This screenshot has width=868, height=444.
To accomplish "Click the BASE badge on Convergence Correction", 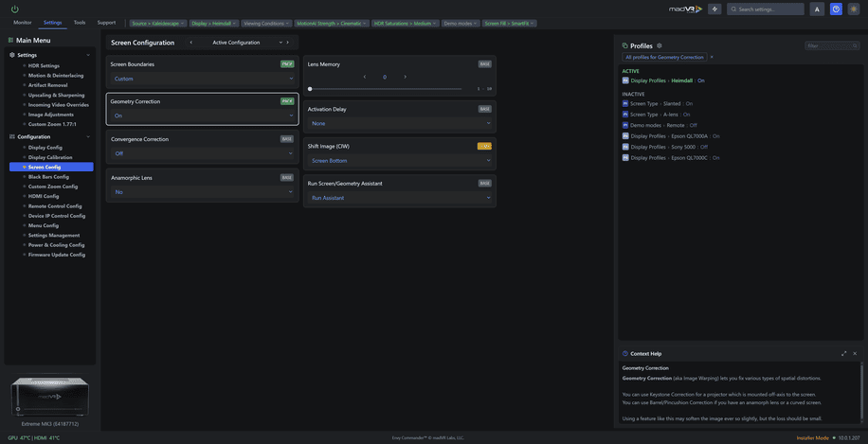I will click(x=287, y=139).
